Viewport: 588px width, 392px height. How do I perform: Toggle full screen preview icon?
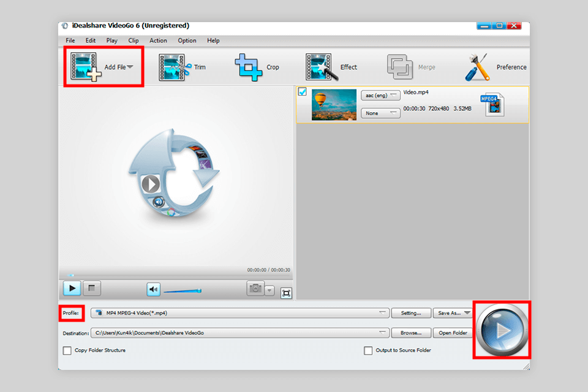click(x=286, y=293)
